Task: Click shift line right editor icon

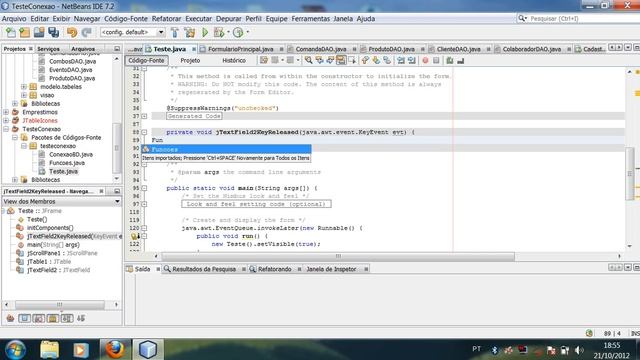Action: [411, 60]
